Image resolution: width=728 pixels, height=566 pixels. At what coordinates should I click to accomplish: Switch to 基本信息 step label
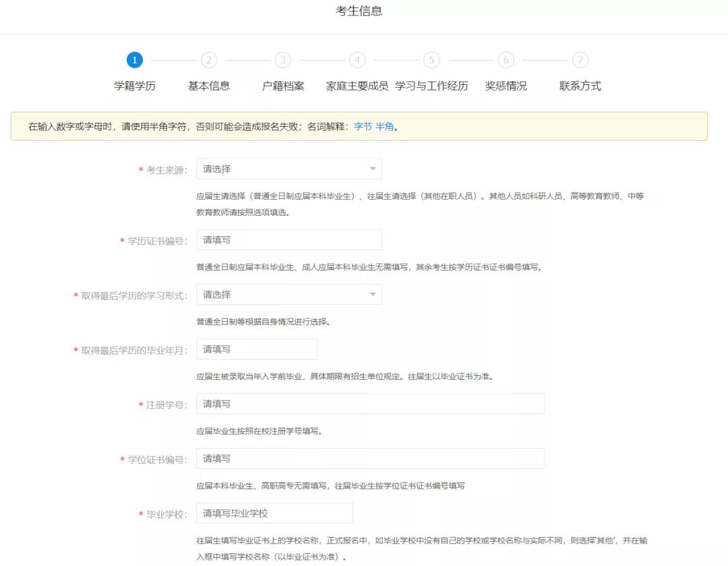coord(209,86)
